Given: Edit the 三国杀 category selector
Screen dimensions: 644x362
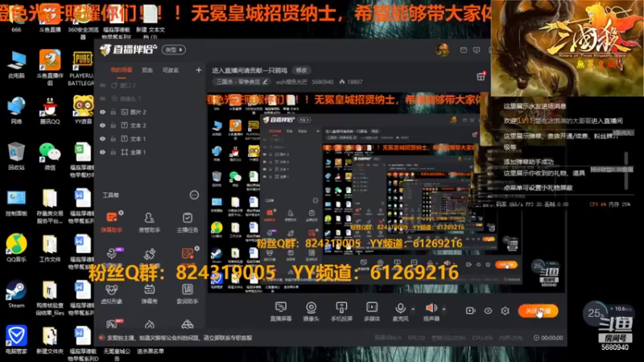Looking at the screenshot, I should (242, 82).
